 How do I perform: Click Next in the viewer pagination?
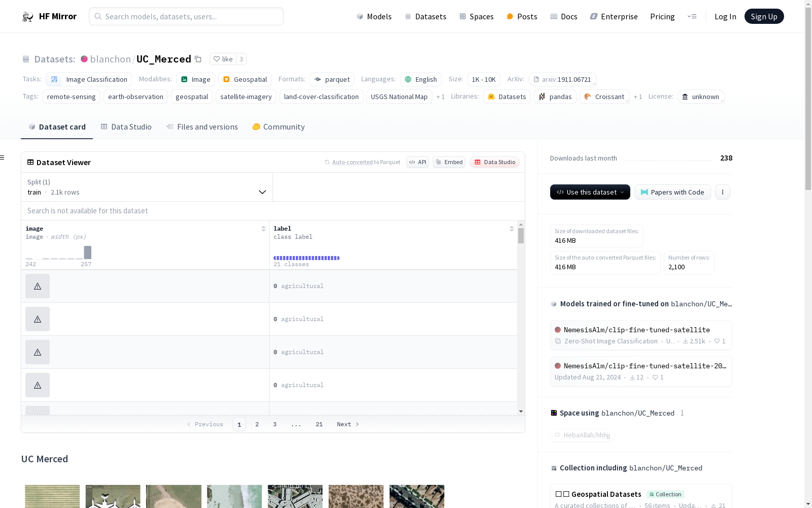pos(348,424)
